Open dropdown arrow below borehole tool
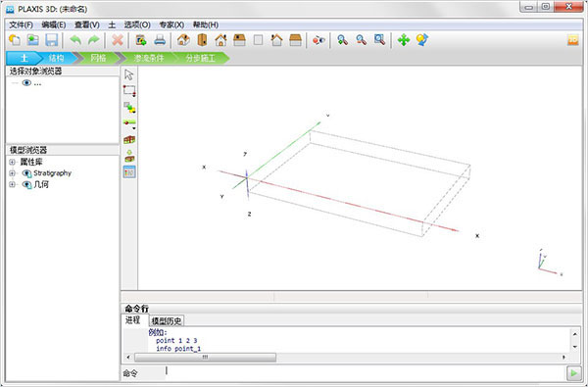This screenshot has height=387, width=588. 134,128
